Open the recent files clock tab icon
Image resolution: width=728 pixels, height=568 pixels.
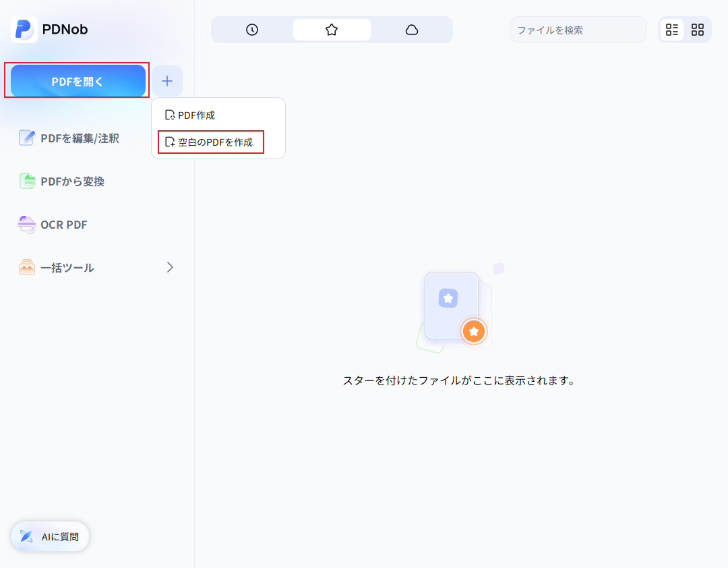click(x=251, y=30)
